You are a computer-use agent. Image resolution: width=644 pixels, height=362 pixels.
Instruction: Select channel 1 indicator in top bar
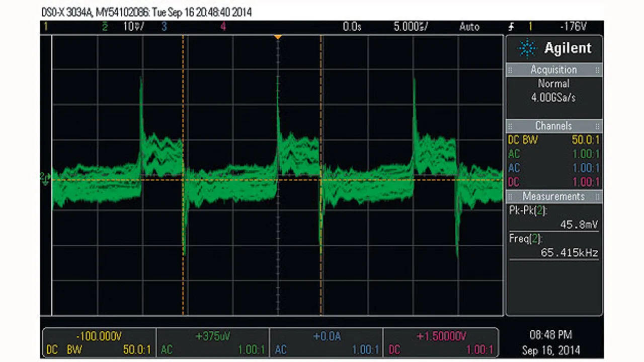46,27
